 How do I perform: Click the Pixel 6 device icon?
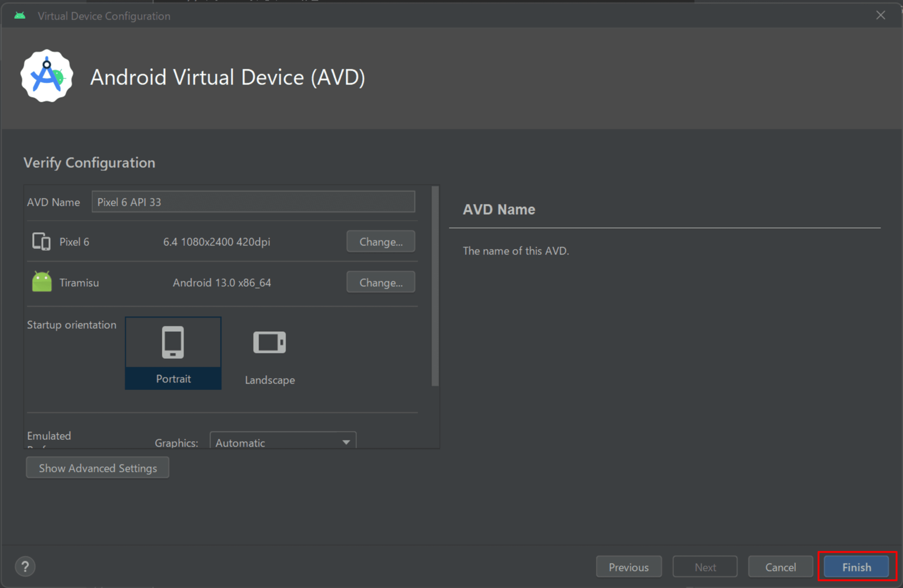[41, 242]
